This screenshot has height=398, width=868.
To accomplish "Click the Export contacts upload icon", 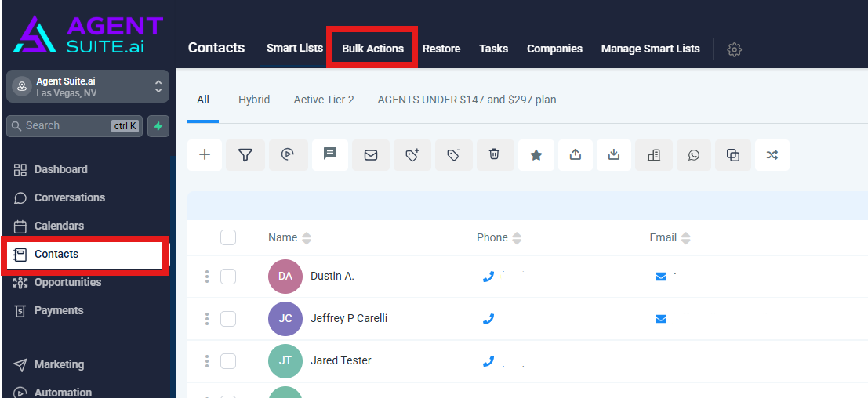I will click(x=576, y=155).
